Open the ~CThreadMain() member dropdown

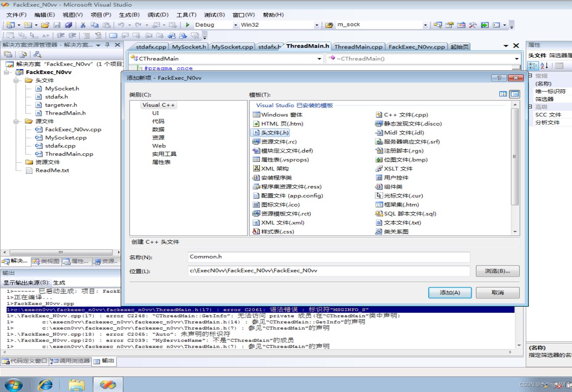click(x=516, y=59)
